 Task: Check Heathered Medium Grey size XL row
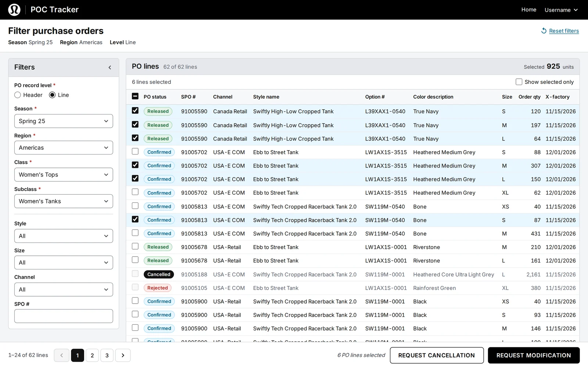tap(135, 192)
